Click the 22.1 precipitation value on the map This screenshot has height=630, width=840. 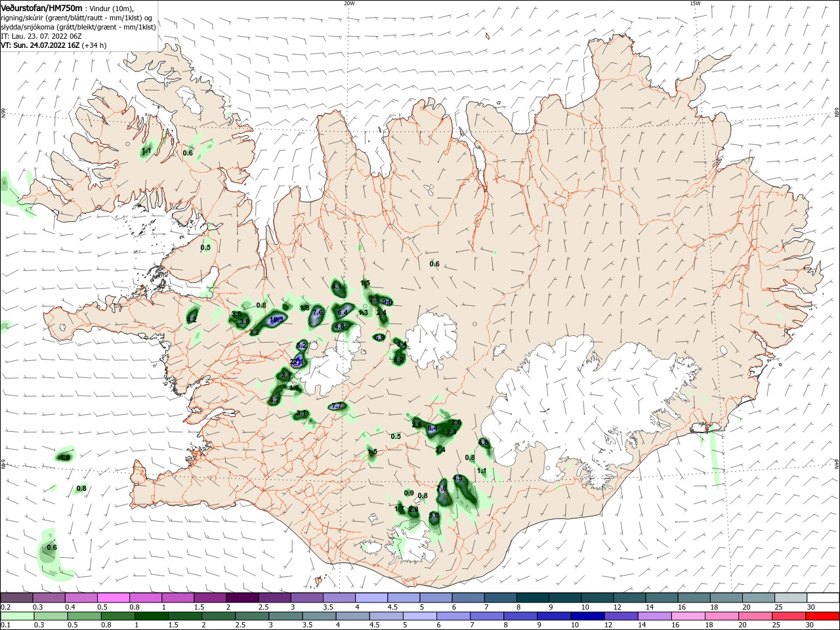(x=297, y=362)
